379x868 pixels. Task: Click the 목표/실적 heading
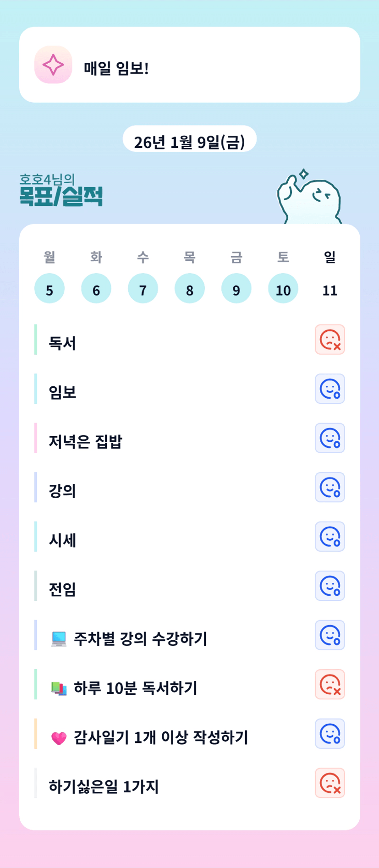[61, 197]
